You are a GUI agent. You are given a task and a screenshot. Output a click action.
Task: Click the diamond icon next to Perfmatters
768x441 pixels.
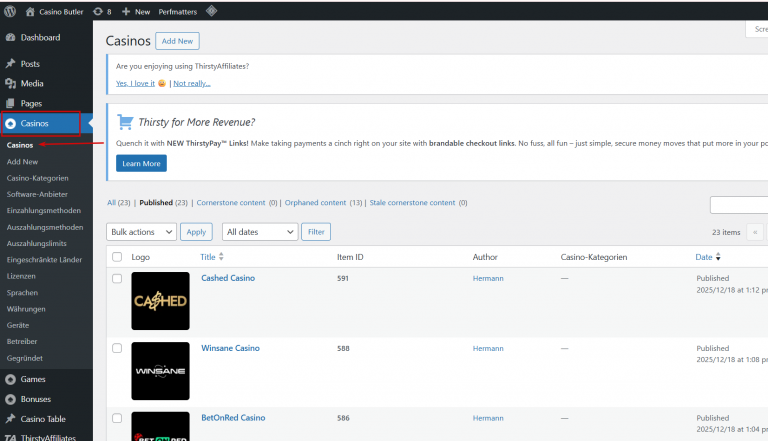(x=211, y=11)
